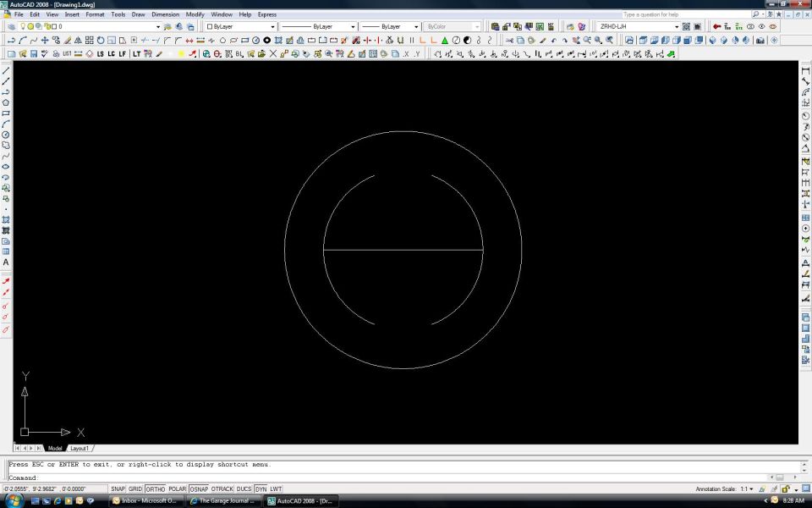Click the Rotate tool icon

click(101, 40)
